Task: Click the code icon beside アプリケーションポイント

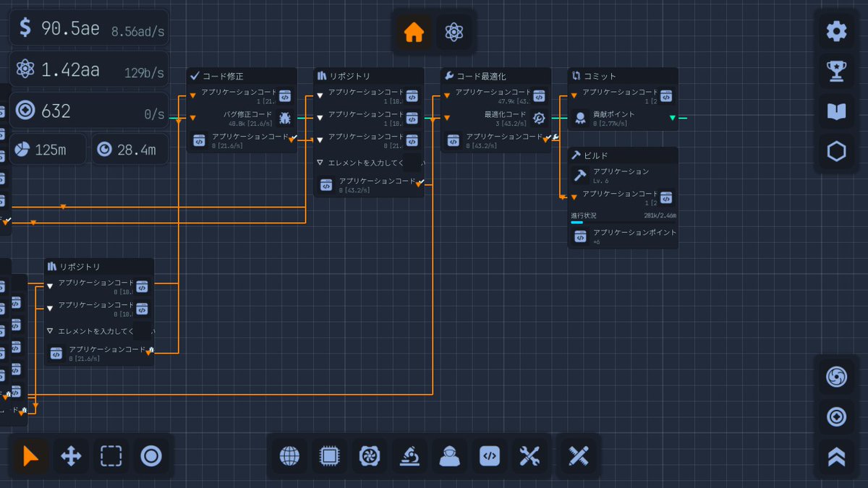Action: click(x=580, y=236)
